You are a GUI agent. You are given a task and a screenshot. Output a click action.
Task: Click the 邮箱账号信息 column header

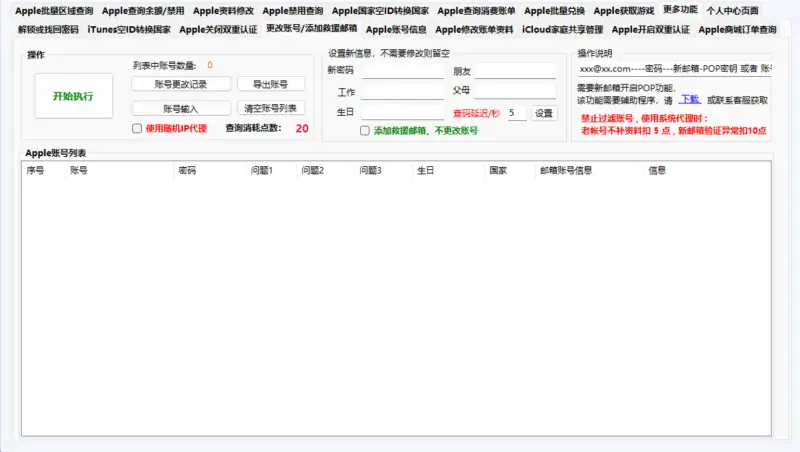coord(580,171)
